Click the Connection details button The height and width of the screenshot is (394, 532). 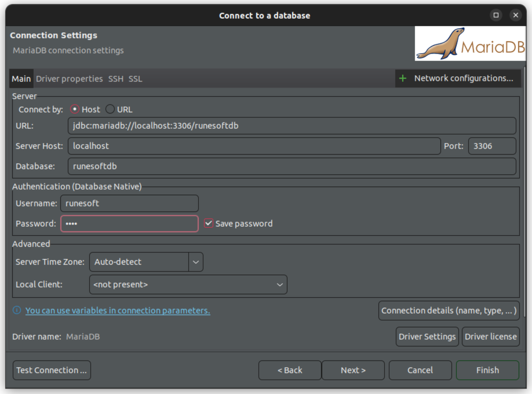pyautogui.click(x=449, y=311)
